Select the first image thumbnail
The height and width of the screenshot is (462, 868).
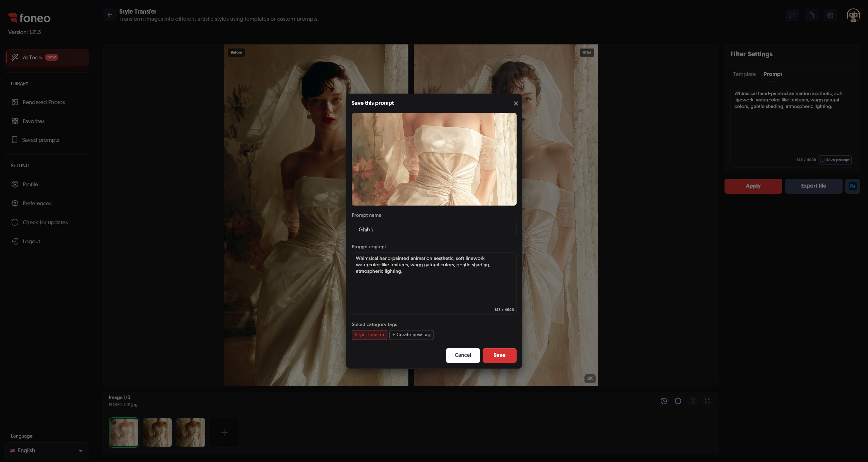[124, 432]
